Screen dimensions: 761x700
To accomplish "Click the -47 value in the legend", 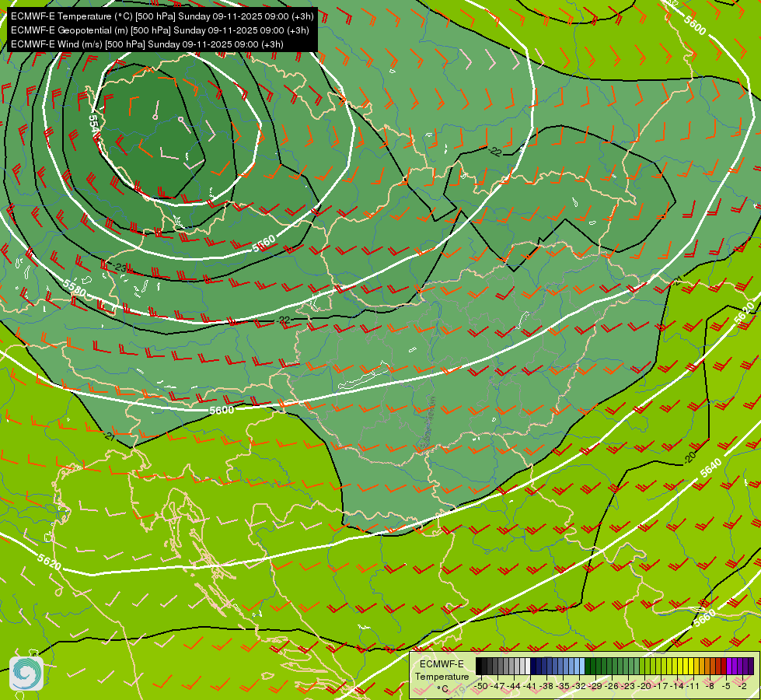I will (497, 686).
